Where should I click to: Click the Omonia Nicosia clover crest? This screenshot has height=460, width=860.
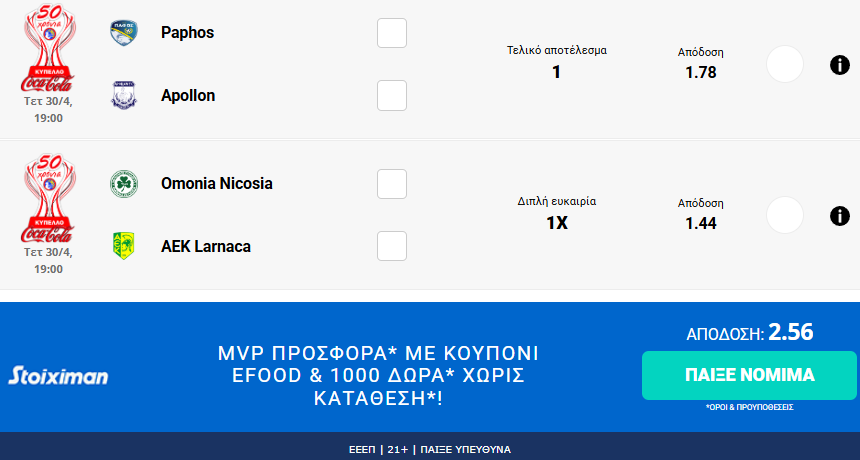(124, 184)
